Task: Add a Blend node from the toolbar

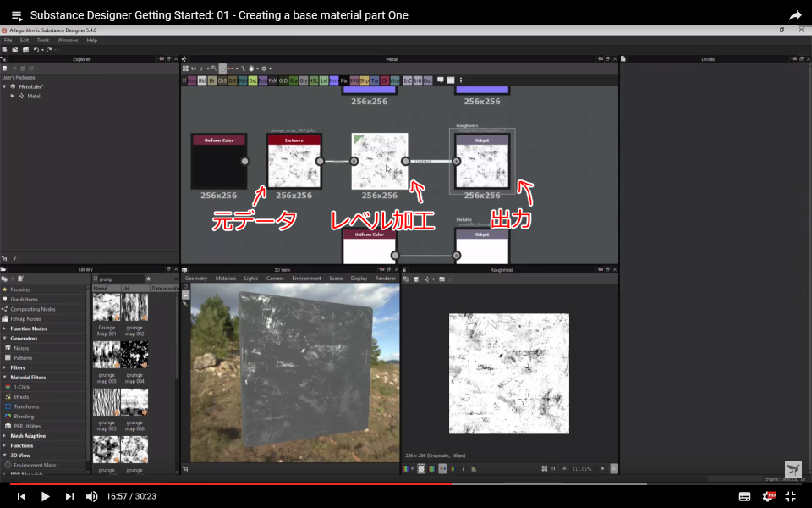Action: 202,80
